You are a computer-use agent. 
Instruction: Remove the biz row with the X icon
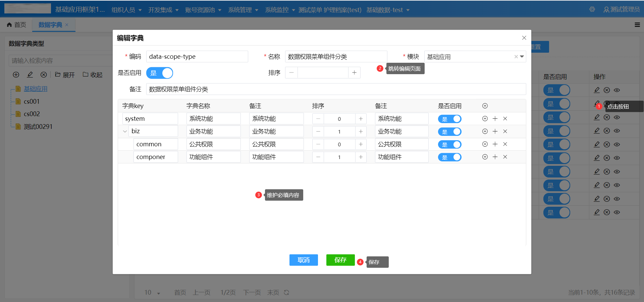[x=505, y=131]
